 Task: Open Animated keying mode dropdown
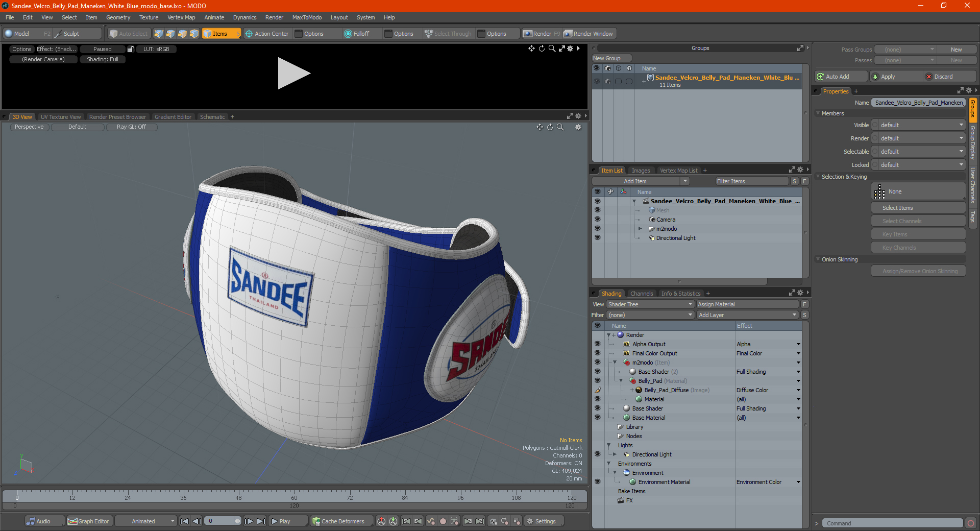(145, 521)
